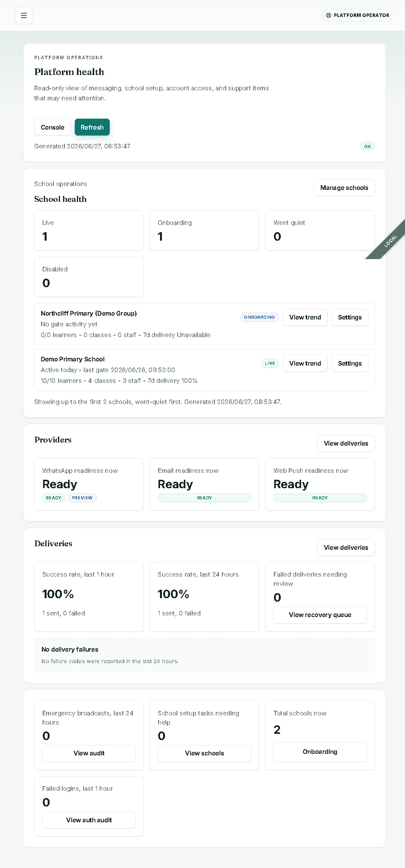View trend for Demo Primary School
Screen dimensions: 405x868
(305, 363)
